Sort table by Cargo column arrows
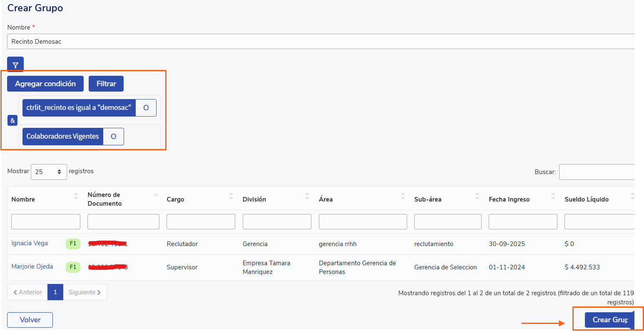The height and width of the screenshot is (331, 644). pos(231,196)
